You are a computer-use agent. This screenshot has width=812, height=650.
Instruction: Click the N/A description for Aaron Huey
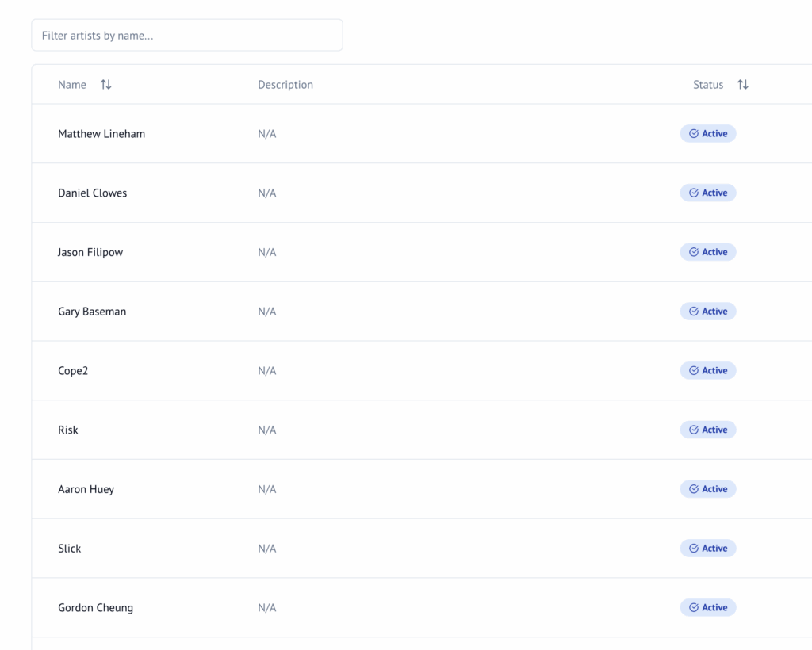pyautogui.click(x=267, y=490)
